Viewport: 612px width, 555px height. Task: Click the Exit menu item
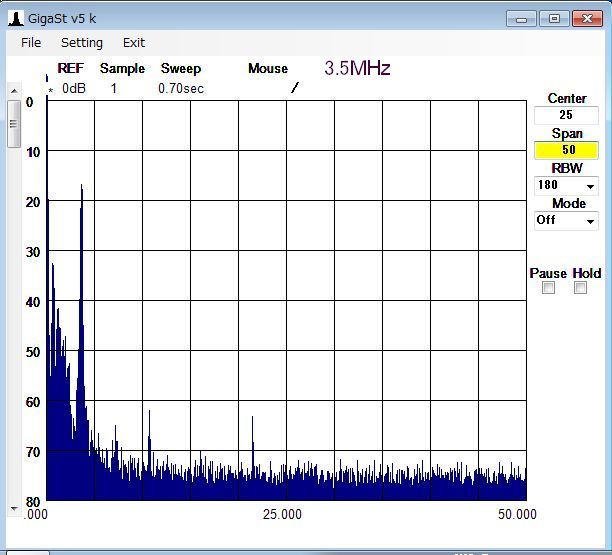tap(133, 43)
